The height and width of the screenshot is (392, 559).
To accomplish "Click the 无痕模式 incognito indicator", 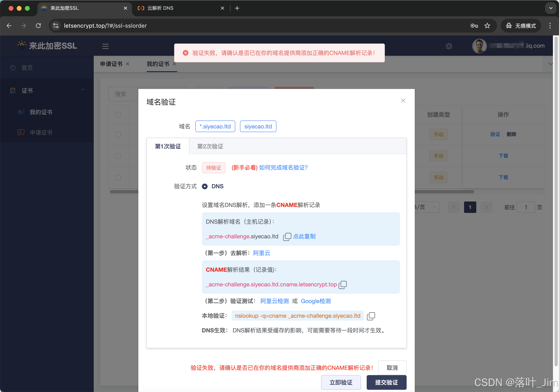I will [521, 26].
